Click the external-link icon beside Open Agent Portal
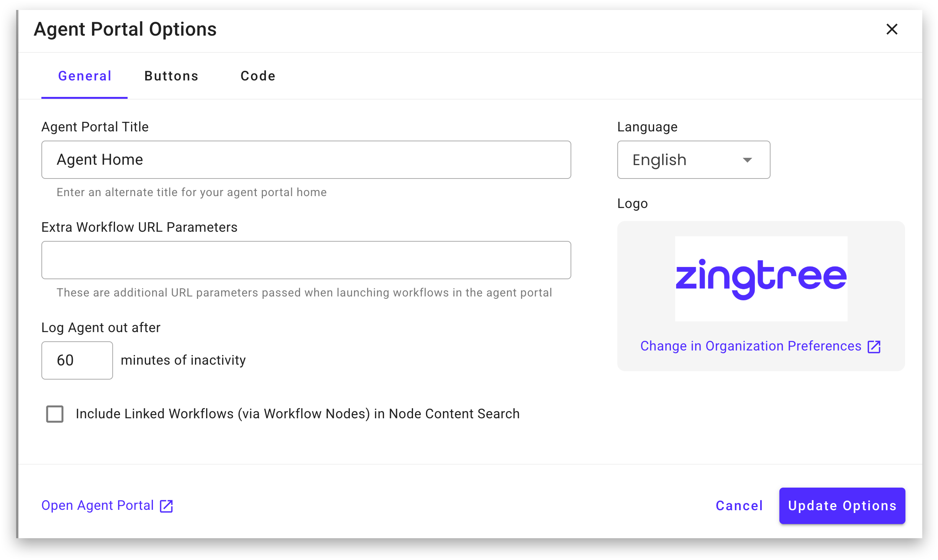938x560 pixels. (x=166, y=506)
